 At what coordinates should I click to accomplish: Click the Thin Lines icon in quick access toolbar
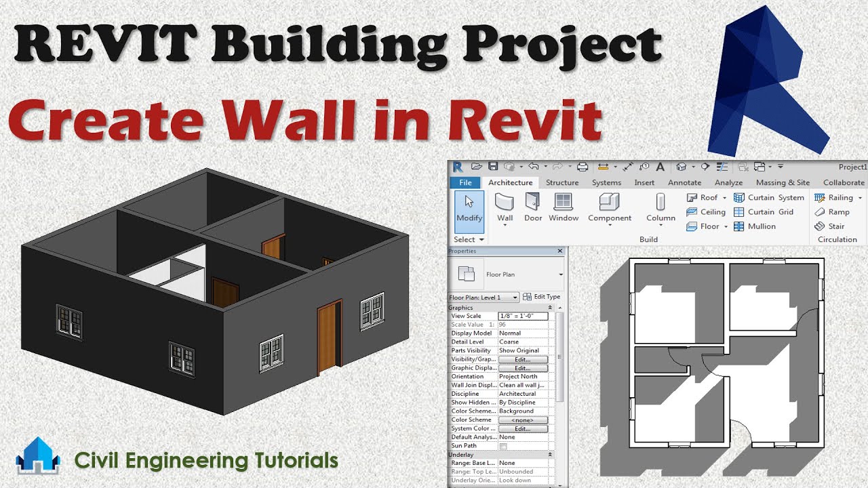(722, 167)
